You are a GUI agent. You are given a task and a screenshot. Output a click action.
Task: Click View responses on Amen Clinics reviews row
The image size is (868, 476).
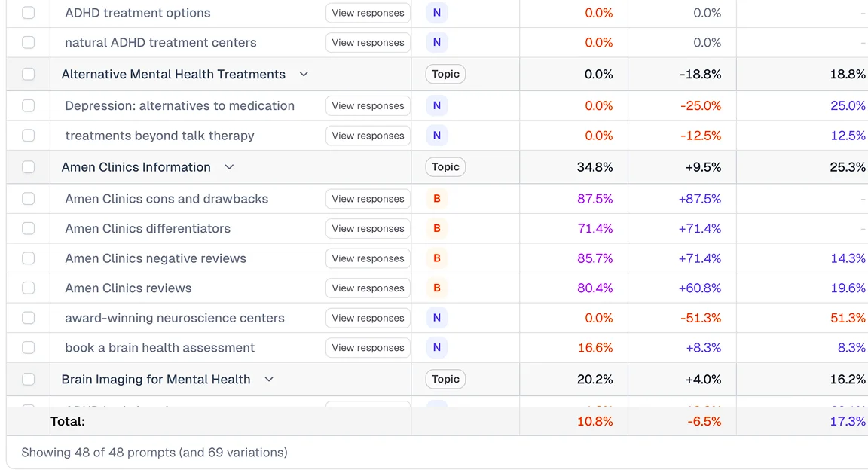368,288
